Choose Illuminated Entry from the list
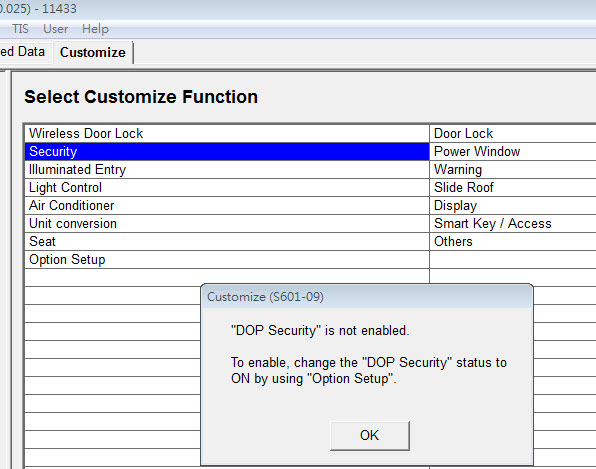Image resolution: width=596 pixels, height=469 pixels. click(227, 170)
